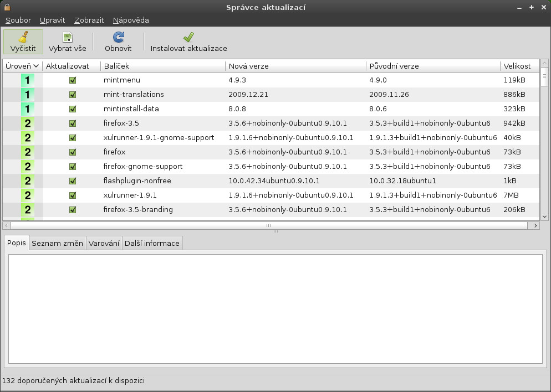
Task: Sort by the Velikost column header
Action: (520, 66)
